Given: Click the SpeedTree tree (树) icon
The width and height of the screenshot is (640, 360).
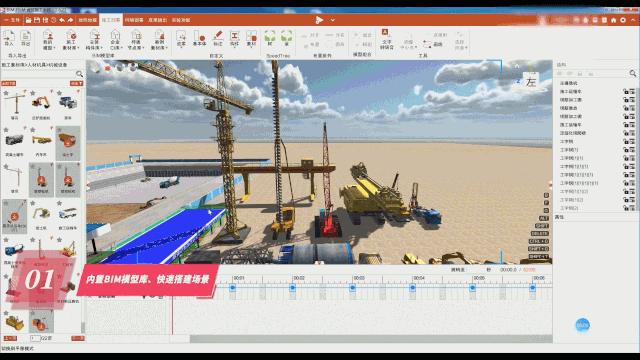Looking at the screenshot, I should click(270, 38).
